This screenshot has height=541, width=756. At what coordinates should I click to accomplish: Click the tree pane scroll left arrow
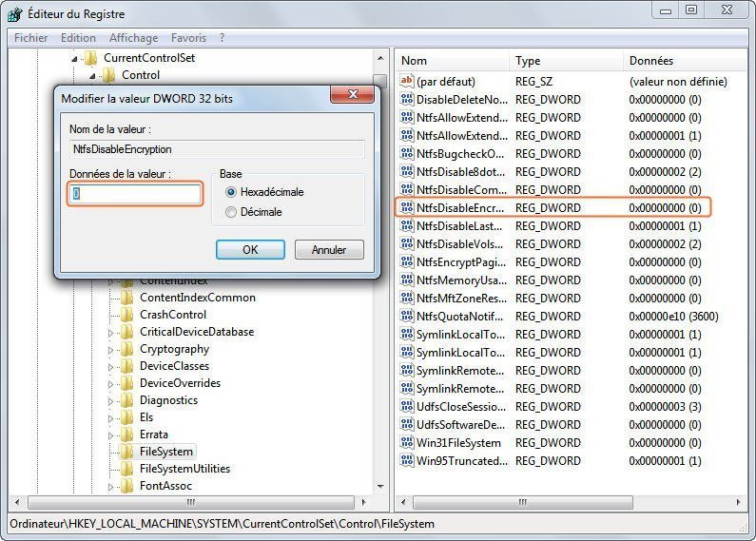(17, 502)
